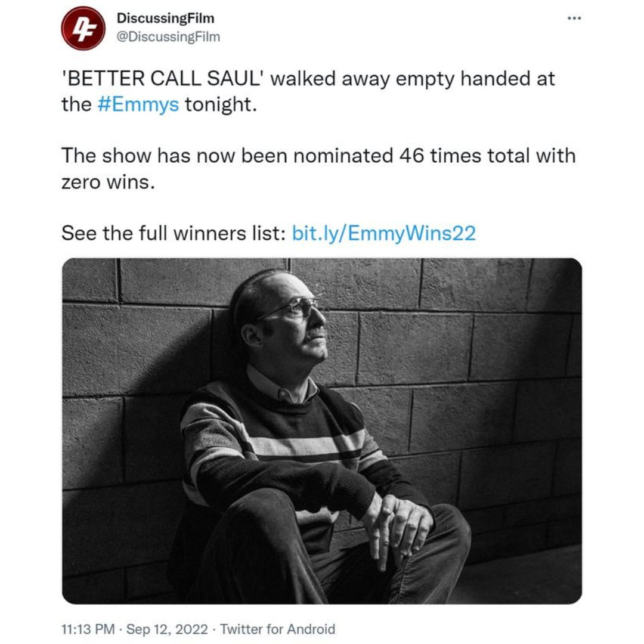View the black-and-white photo attachment

[x=321, y=431]
